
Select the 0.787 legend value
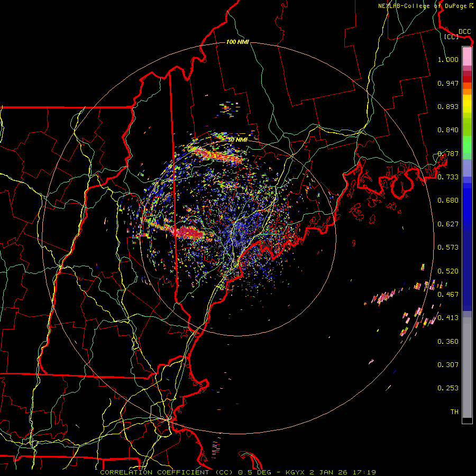448,153
